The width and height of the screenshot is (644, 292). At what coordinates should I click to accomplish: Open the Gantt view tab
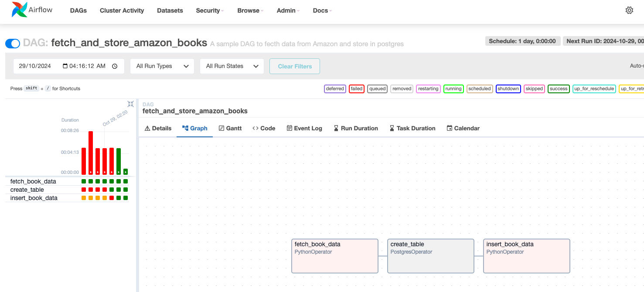pos(230,128)
